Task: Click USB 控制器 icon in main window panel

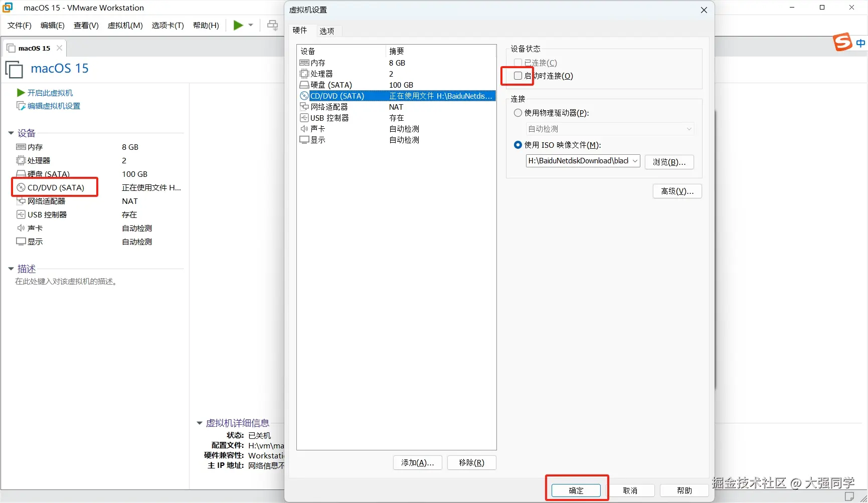Action: pyautogui.click(x=21, y=214)
